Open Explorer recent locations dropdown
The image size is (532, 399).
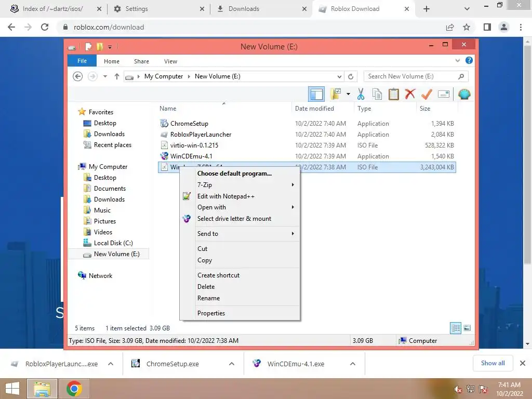coord(105,76)
